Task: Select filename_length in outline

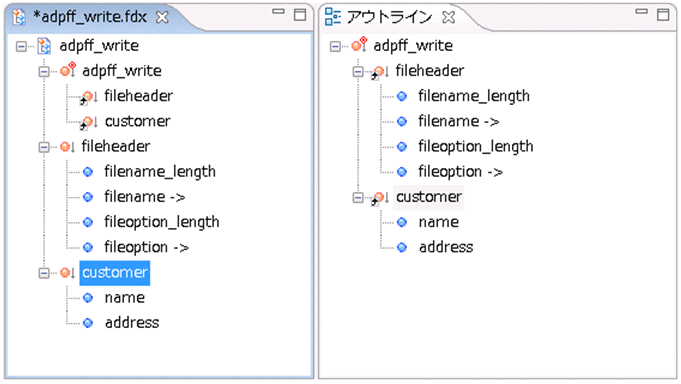Action: click(x=474, y=96)
